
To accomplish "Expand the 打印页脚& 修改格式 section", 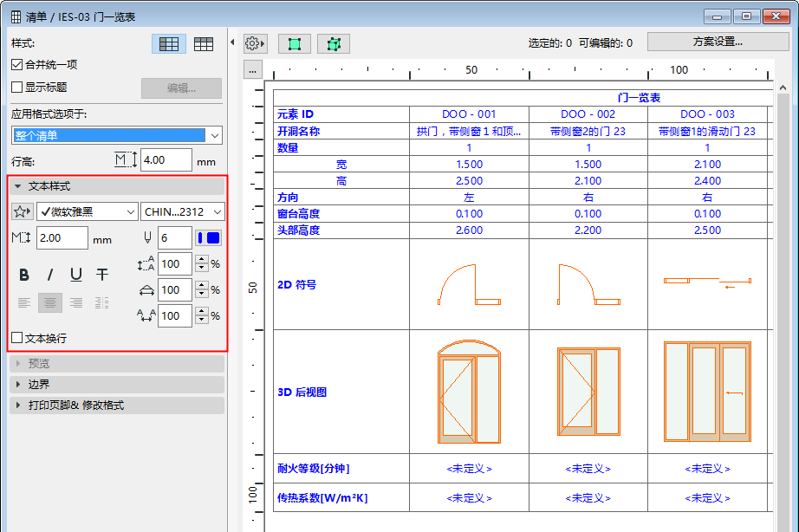I will [x=117, y=405].
